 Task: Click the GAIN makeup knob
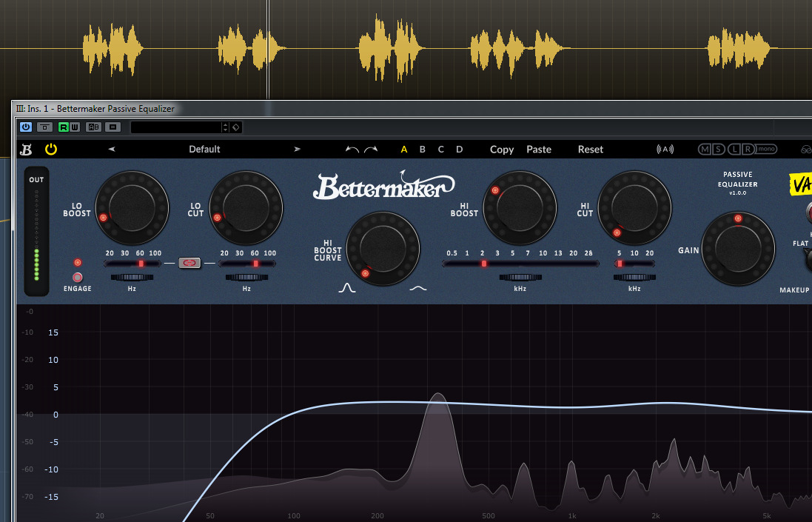coord(738,248)
